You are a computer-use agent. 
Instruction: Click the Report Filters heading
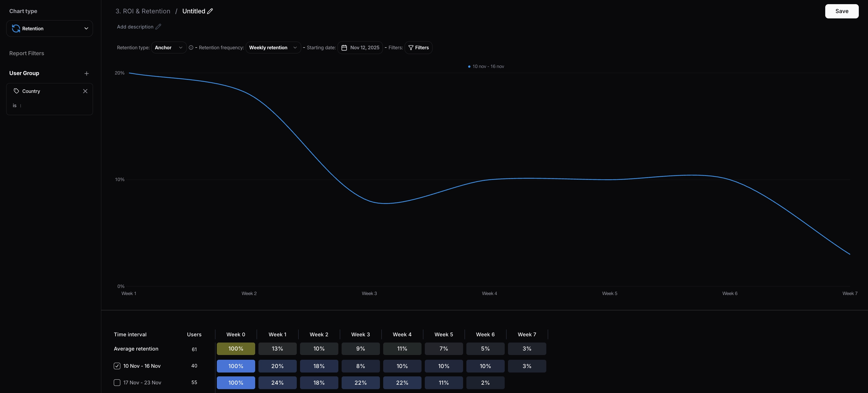click(27, 53)
